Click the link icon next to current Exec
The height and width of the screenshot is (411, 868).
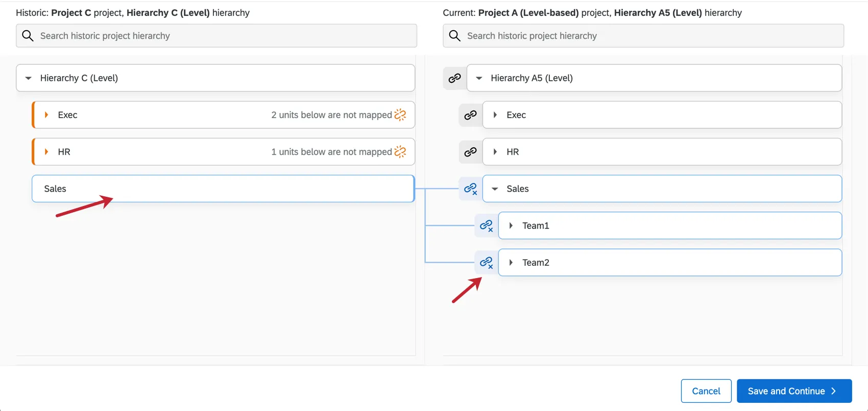(470, 115)
